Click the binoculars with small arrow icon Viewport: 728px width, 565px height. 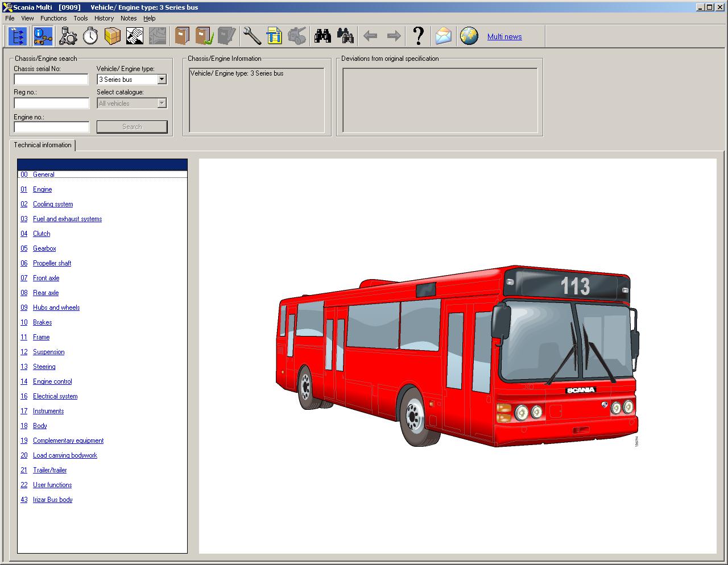345,36
